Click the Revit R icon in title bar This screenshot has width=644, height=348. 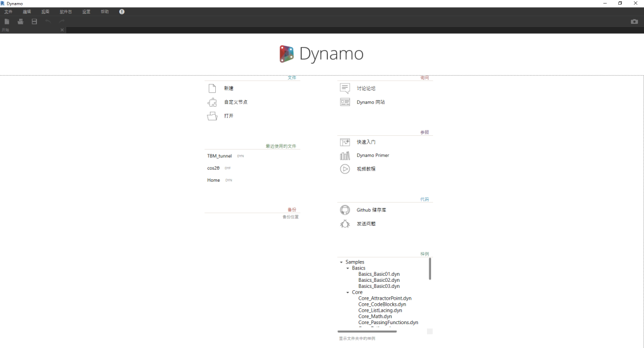(x=2, y=4)
